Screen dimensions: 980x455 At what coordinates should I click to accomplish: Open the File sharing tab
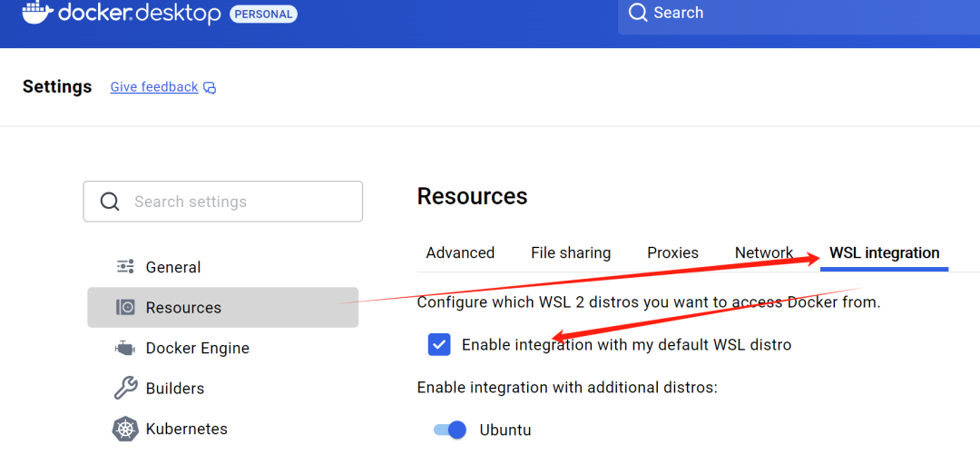(571, 252)
